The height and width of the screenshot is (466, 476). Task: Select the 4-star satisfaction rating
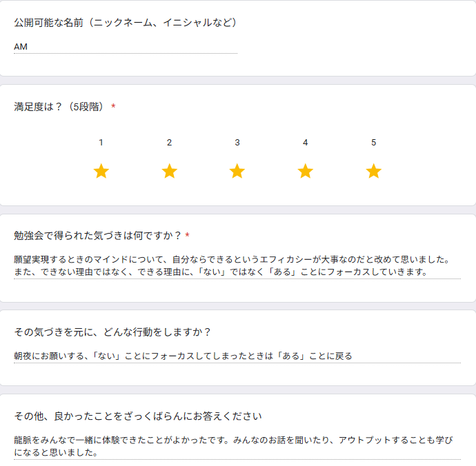[306, 171]
